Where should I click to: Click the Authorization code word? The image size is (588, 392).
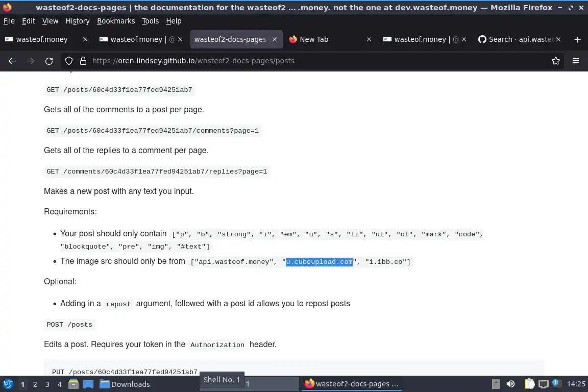coord(217,345)
